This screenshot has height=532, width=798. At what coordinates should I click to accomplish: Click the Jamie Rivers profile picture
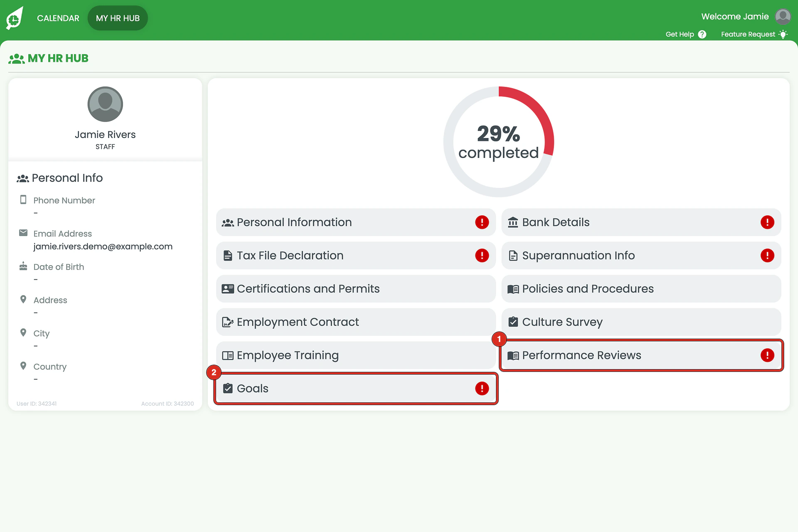pyautogui.click(x=105, y=104)
